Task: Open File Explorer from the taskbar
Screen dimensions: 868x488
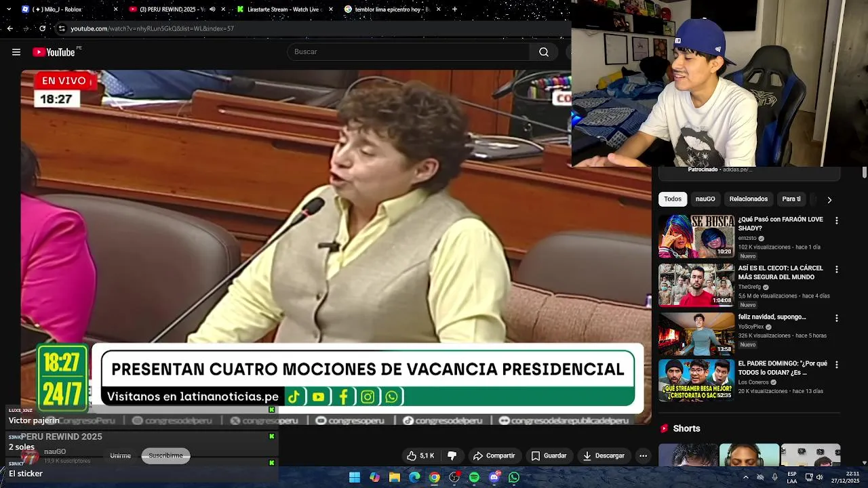Action: click(x=394, y=477)
